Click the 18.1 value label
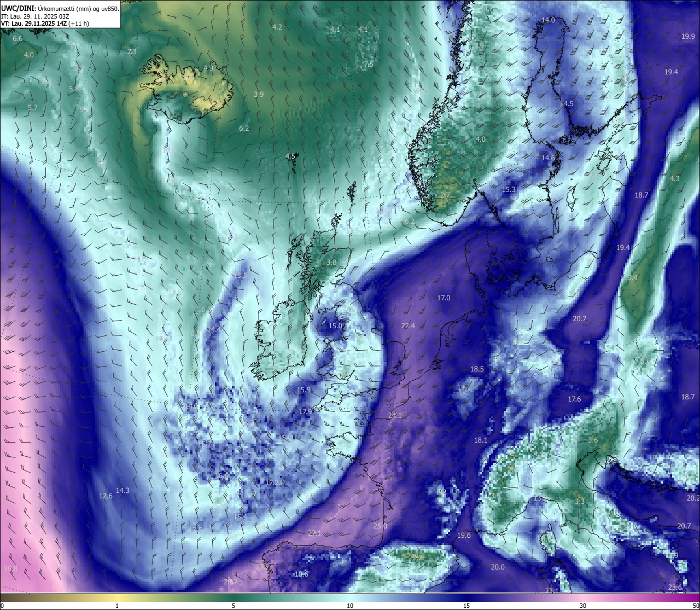Screen dimensions: 700x610 tap(481, 440)
